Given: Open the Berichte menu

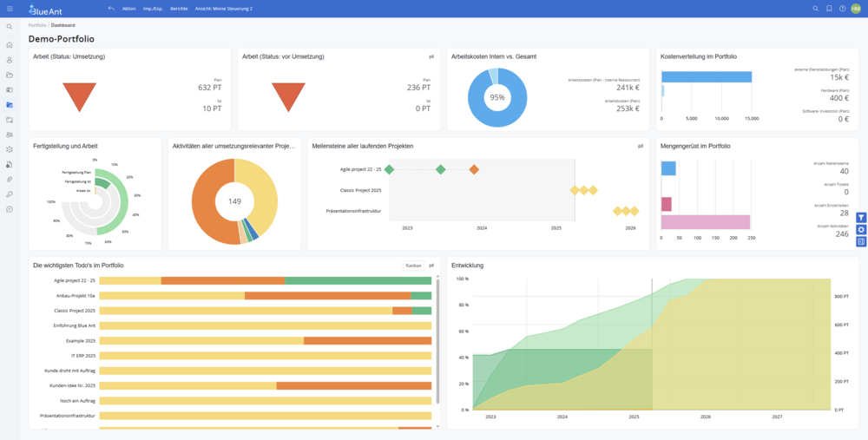Looking at the screenshot, I should coord(181,9).
